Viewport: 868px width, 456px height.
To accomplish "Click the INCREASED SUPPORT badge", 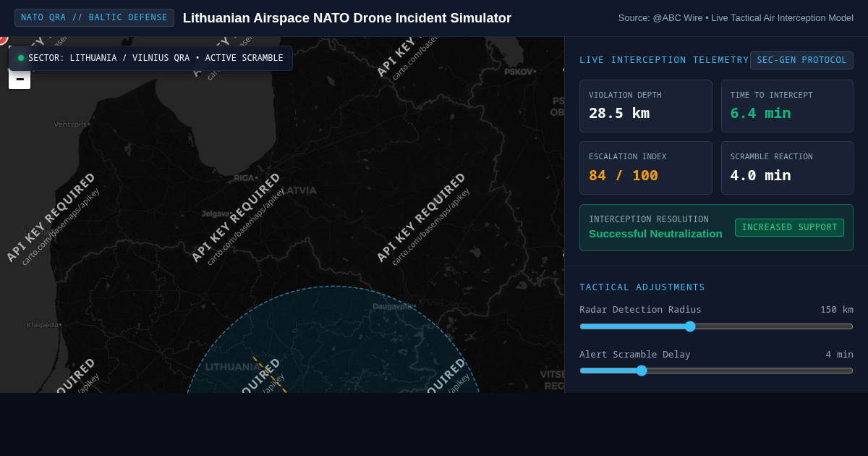I will (x=789, y=227).
